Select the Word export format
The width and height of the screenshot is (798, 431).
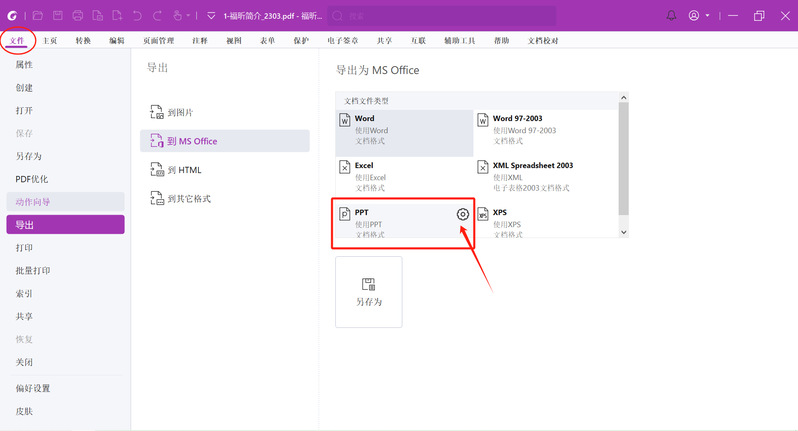tap(404, 133)
